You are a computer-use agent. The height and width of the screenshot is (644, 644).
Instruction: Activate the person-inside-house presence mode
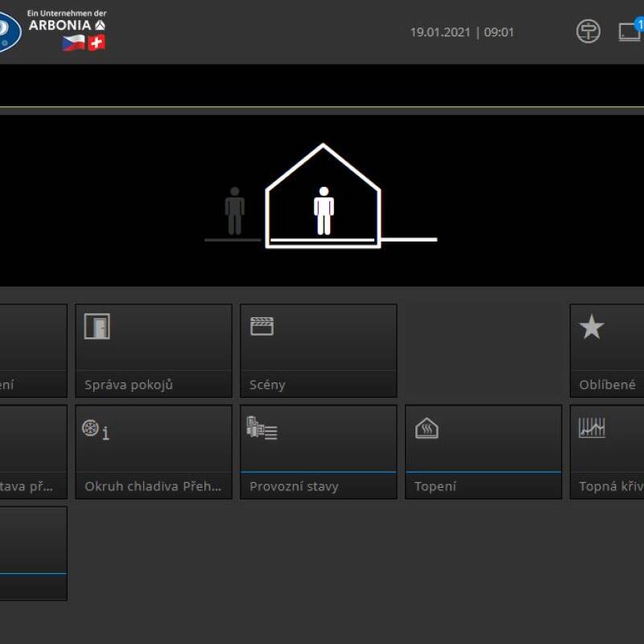pos(324,211)
